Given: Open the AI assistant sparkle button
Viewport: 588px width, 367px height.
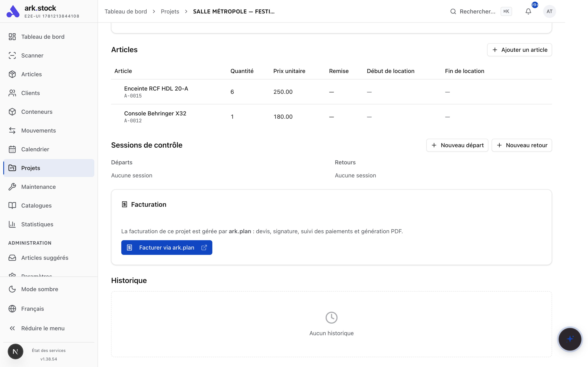Looking at the screenshot, I should pyautogui.click(x=570, y=339).
